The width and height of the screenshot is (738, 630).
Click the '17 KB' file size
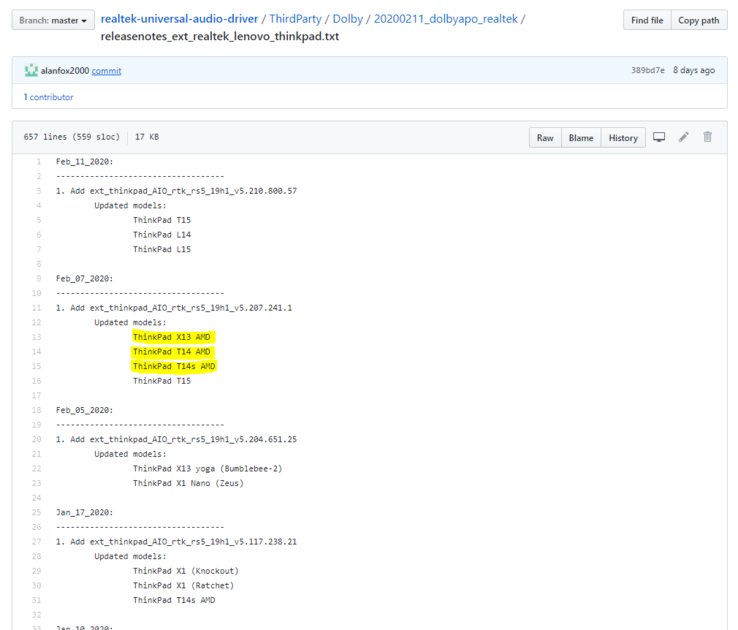[147, 137]
